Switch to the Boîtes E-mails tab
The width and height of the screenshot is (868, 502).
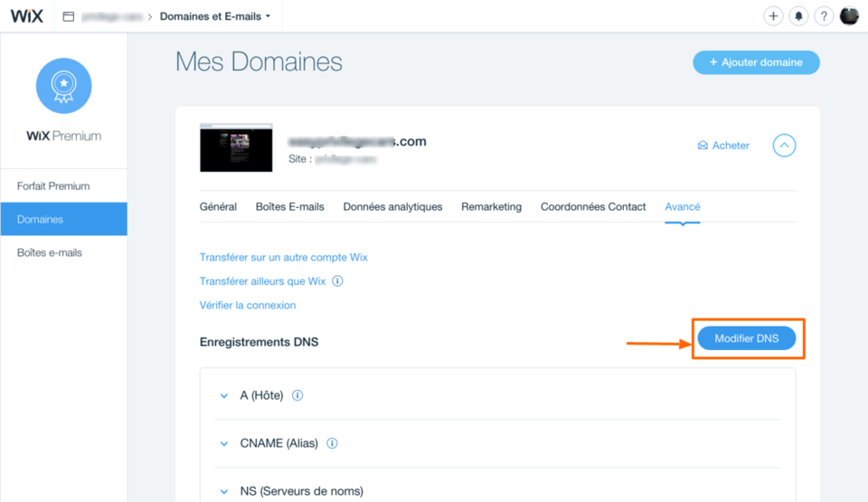click(x=290, y=206)
